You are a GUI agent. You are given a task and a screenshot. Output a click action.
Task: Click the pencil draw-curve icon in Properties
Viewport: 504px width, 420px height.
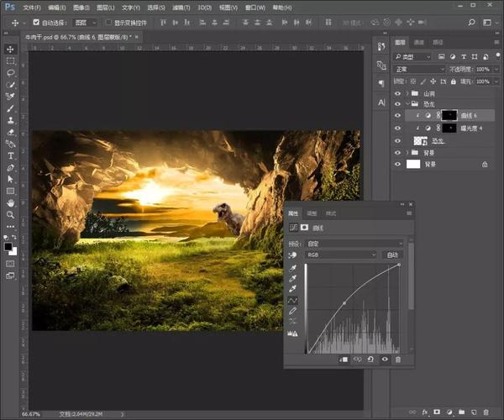click(x=293, y=311)
